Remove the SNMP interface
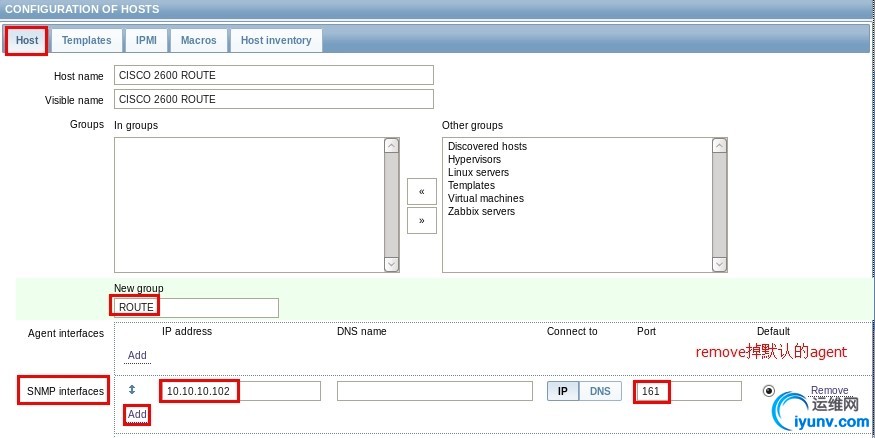The height and width of the screenshot is (438, 875). 829,390
